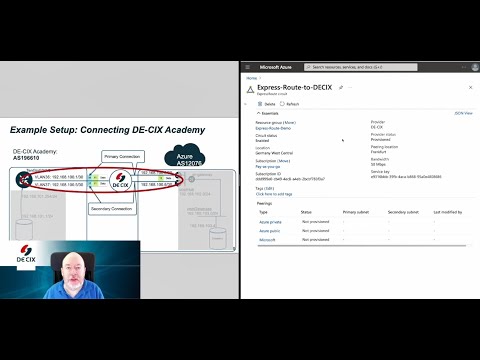Click the Provisioned provider status value
This screenshot has width=480, height=360.
point(380,140)
